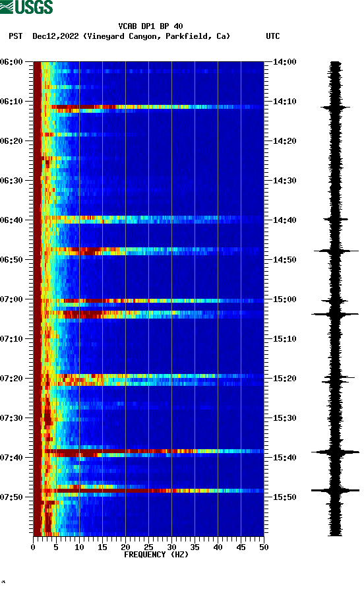Click date text 'Dec12,2022'
The height and width of the screenshot is (589, 364).
point(55,36)
